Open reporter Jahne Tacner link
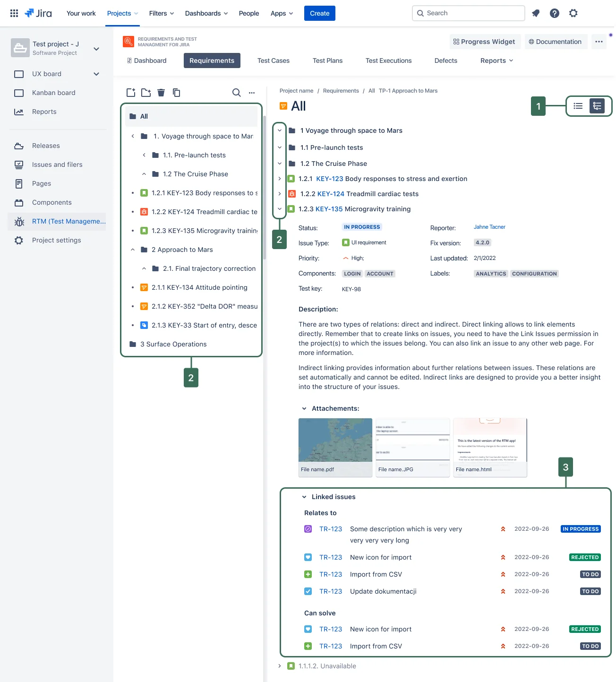616x682 pixels. click(489, 227)
